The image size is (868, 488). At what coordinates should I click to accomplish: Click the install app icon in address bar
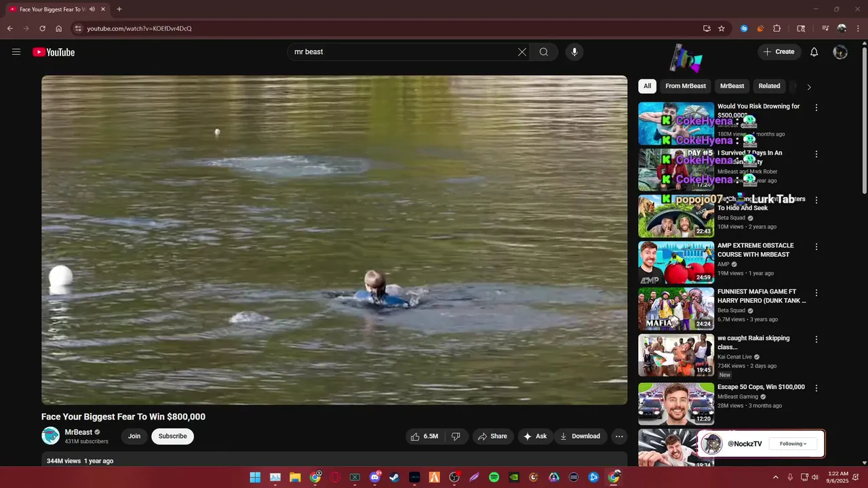pyautogui.click(x=707, y=28)
